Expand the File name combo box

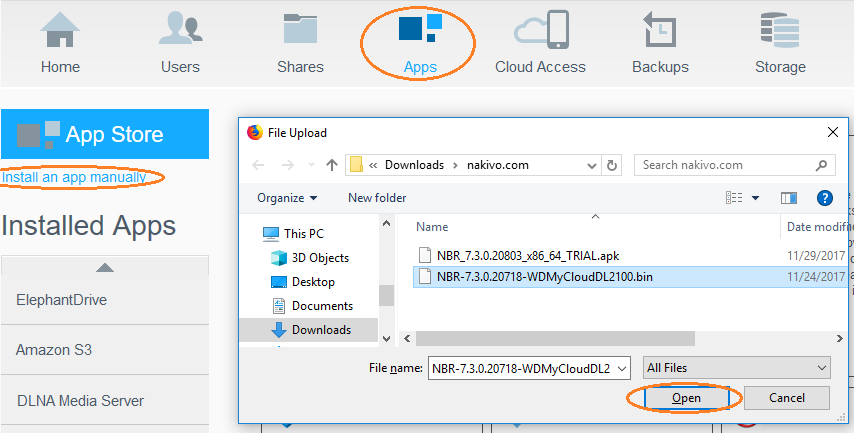tap(623, 368)
